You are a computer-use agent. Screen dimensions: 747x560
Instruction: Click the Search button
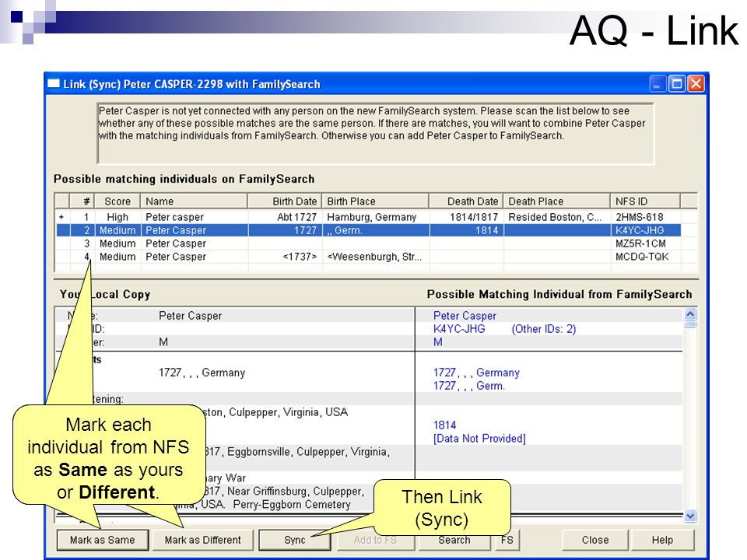[454, 540]
